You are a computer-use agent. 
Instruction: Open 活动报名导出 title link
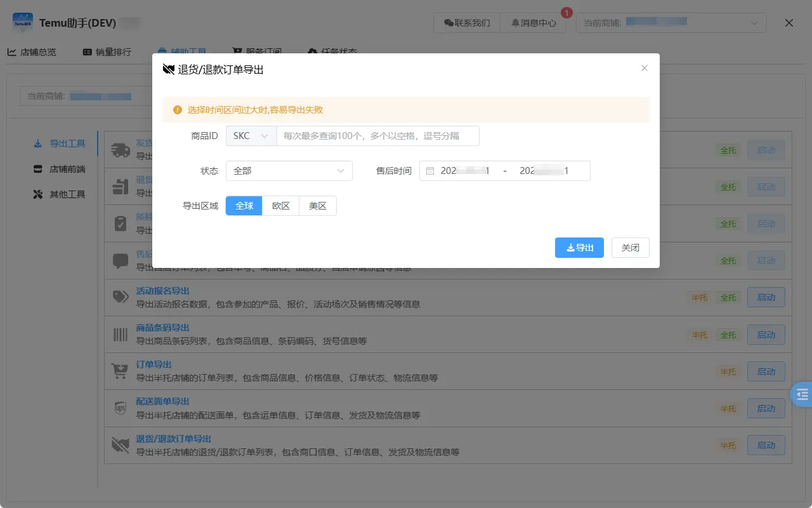[162, 291]
